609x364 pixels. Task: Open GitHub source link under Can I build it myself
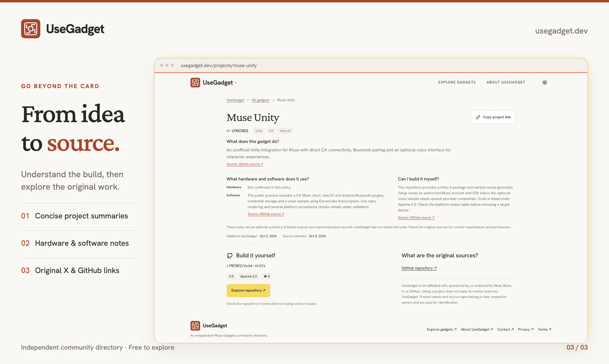pos(416,217)
